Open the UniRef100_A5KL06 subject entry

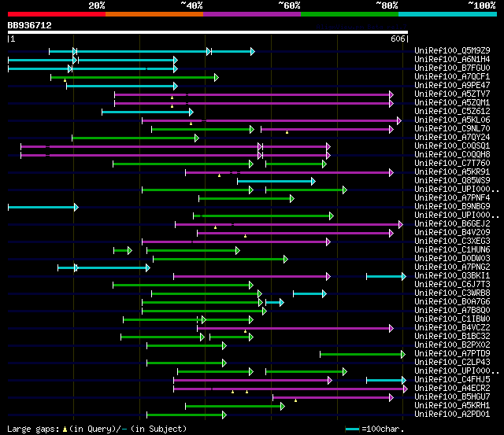(452, 120)
